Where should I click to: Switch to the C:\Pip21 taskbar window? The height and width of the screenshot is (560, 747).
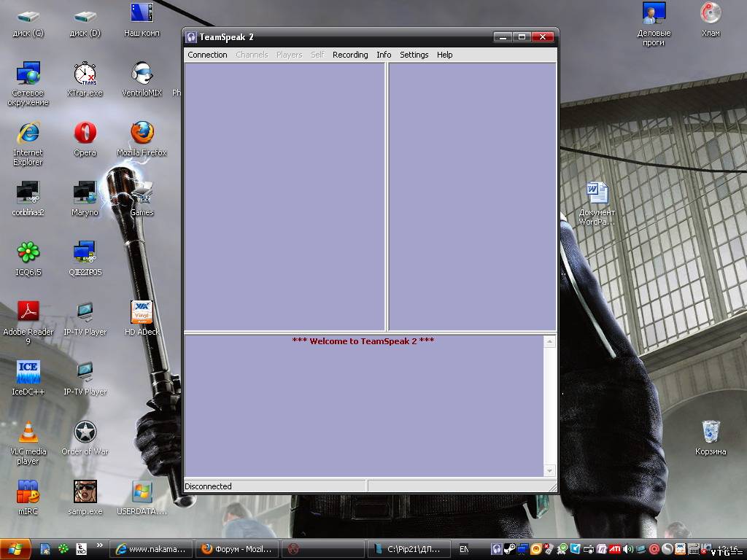click(409, 549)
